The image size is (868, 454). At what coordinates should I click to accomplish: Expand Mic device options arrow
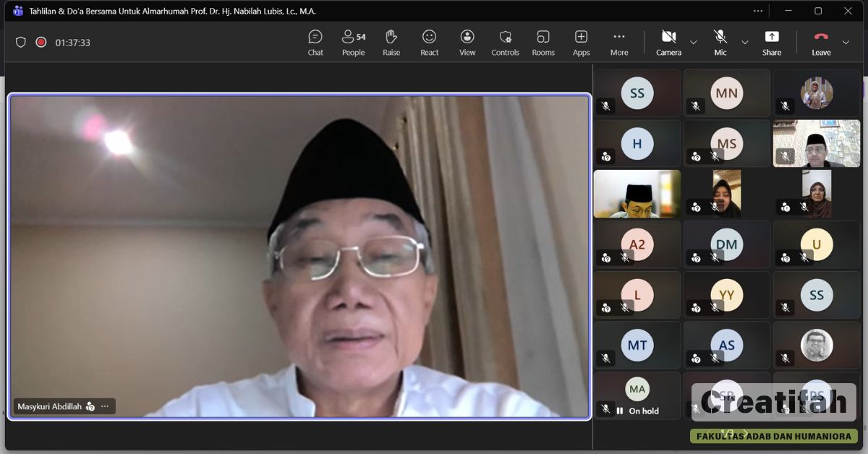point(745,43)
